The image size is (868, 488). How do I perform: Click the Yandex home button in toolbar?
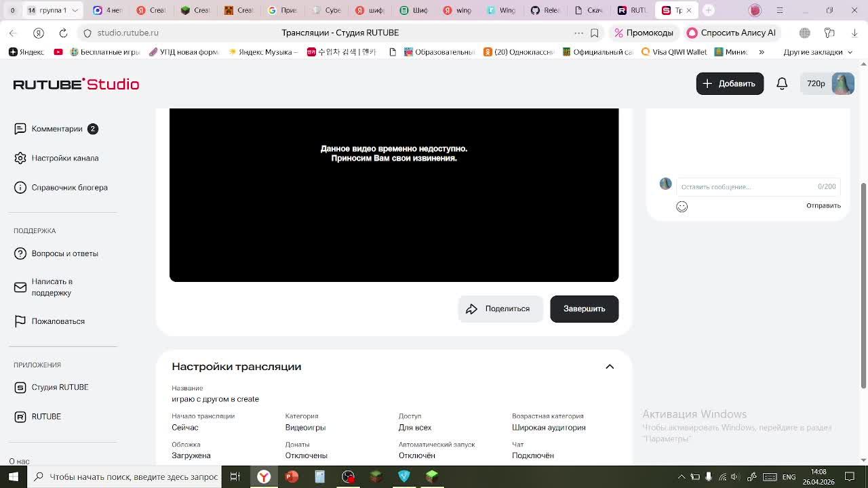tap(39, 33)
